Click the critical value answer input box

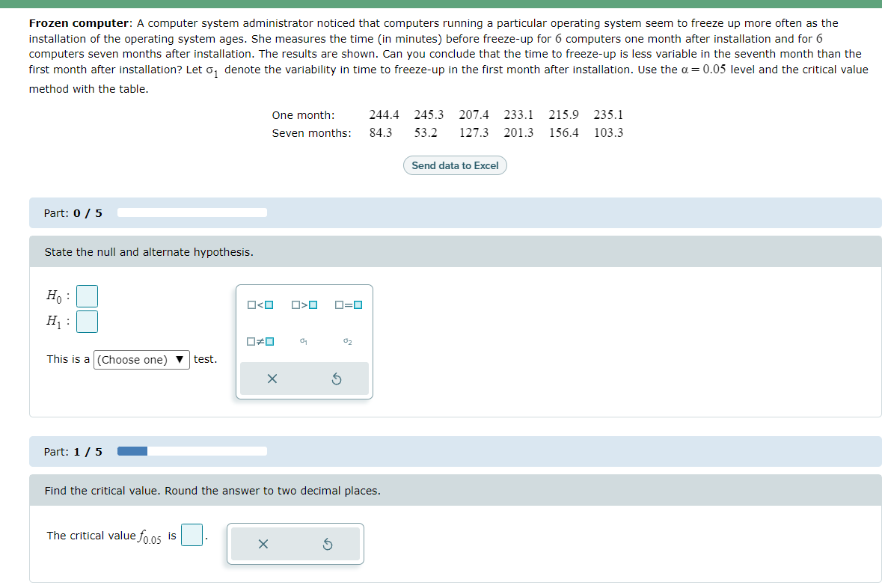(192, 535)
